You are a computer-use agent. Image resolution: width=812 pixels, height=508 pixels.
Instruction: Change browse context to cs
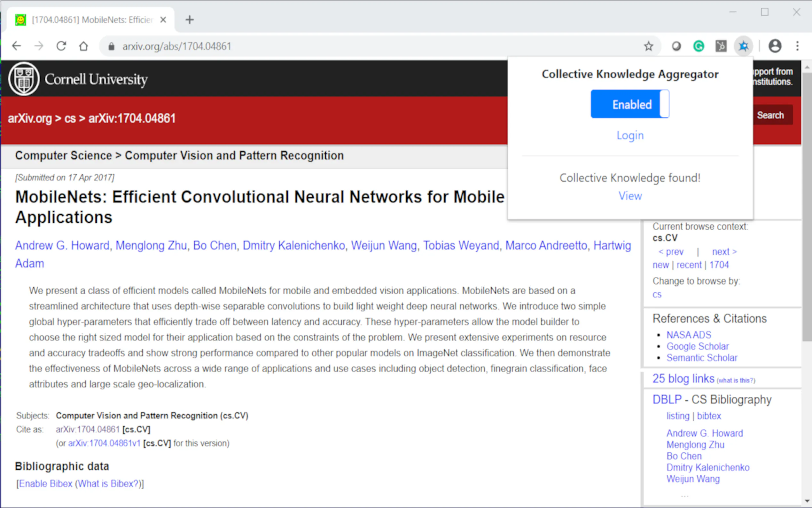[x=657, y=294]
